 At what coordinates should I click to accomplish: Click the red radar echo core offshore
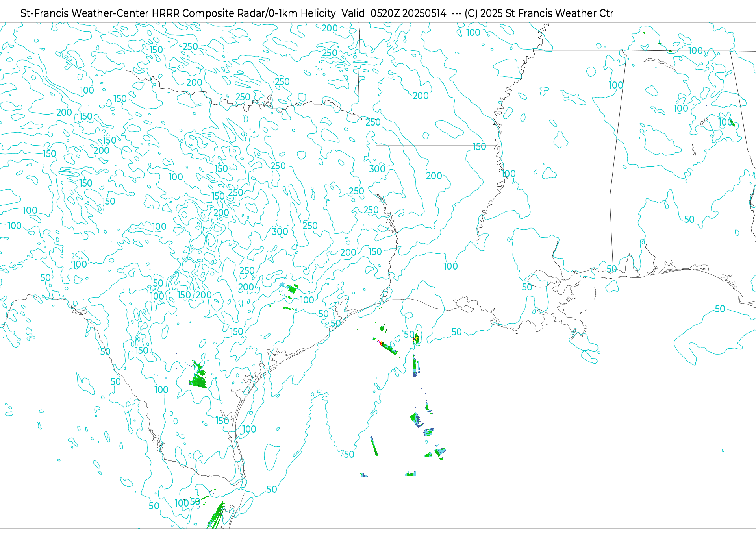click(x=380, y=343)
